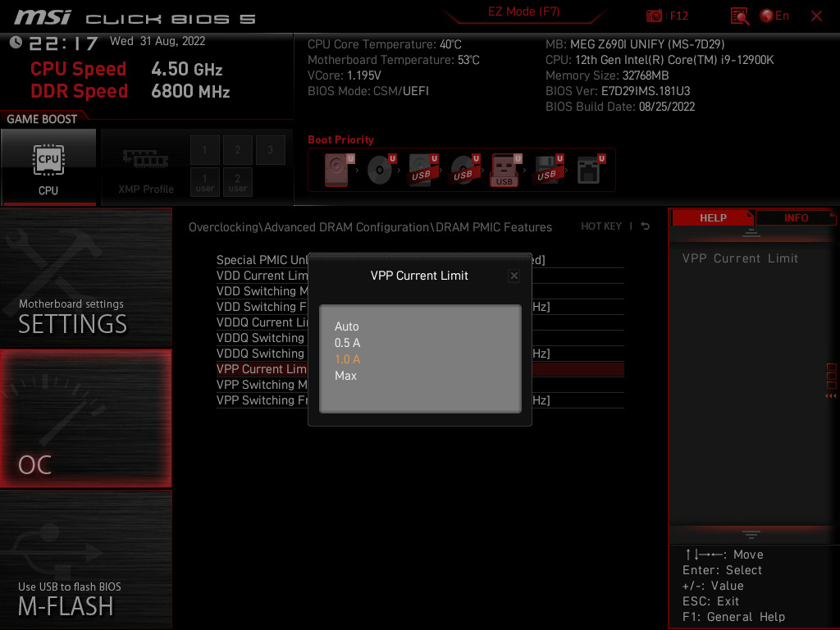Image resolution: width=840 pixels, height=630 pixels.
Task: Click the network boot device icon
Action: (x=591, y=171)
